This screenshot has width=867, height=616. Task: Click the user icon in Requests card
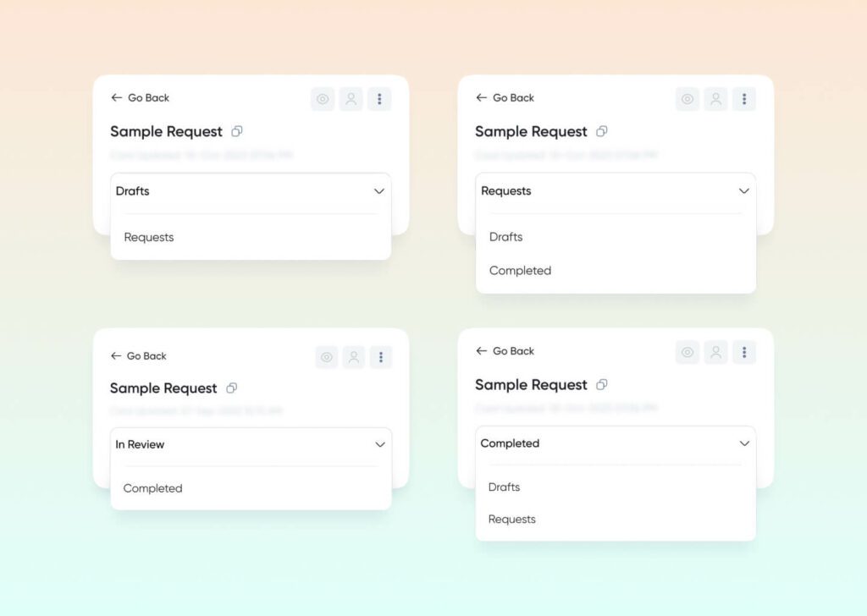click(715, 99)
